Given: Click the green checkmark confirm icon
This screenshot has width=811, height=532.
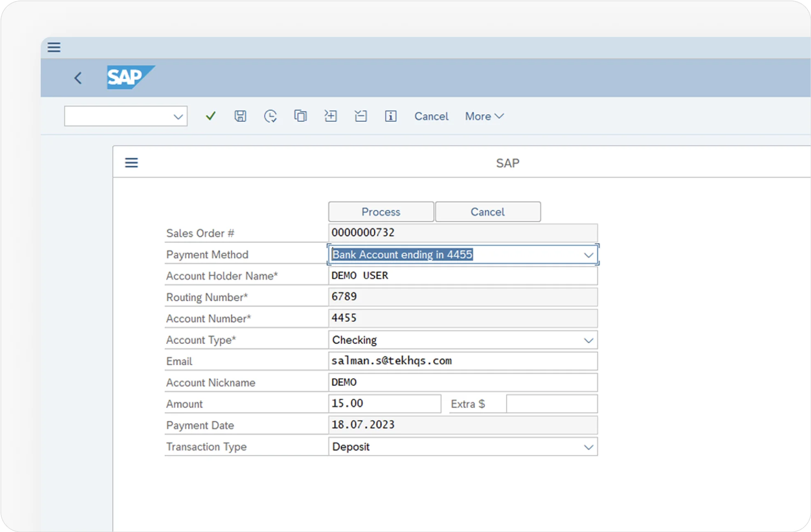Looking at the screenshot, I should click(x=211, y=116).
